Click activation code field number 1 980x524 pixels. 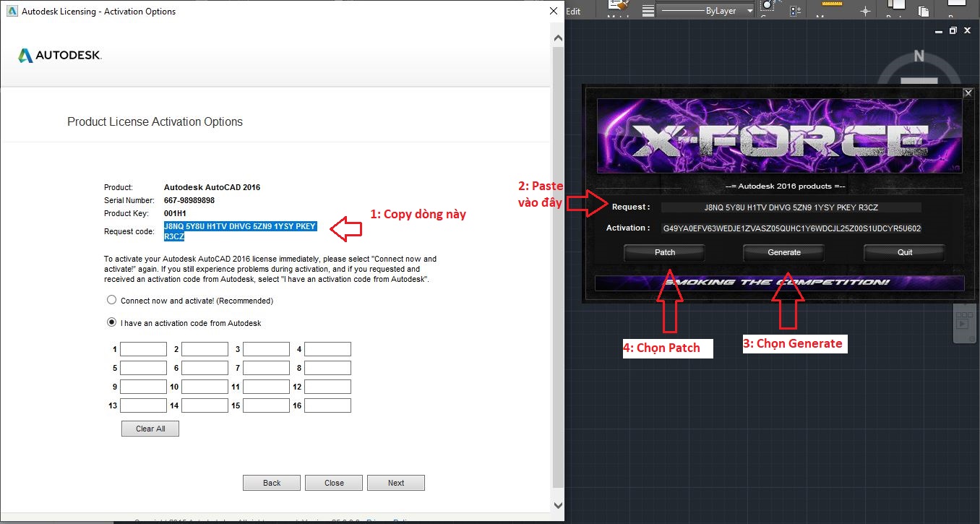pyautogui.click(x=143, y=349)
